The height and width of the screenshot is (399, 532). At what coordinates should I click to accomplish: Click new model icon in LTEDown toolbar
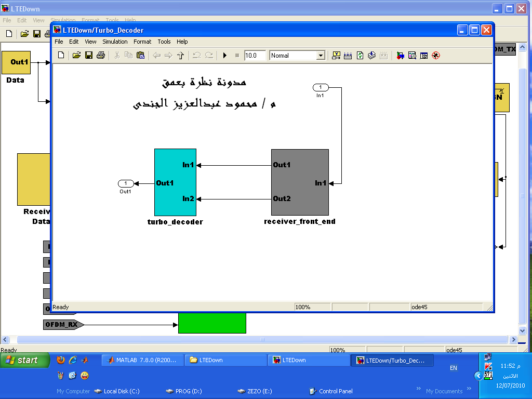9,34
